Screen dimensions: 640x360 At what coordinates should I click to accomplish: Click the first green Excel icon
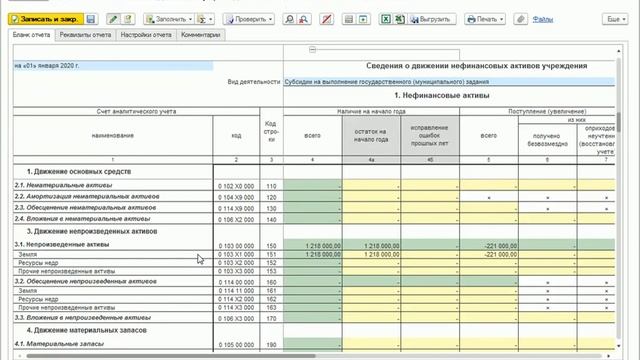point(385,19)
